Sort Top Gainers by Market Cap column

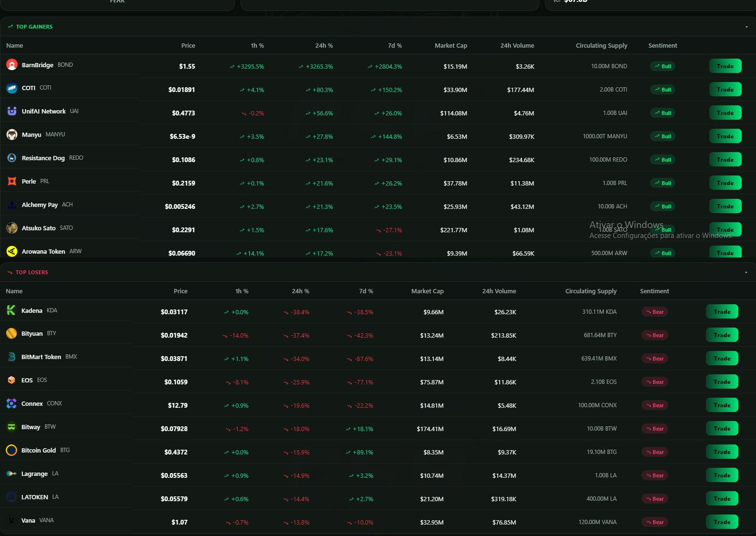tap(451, 45)
